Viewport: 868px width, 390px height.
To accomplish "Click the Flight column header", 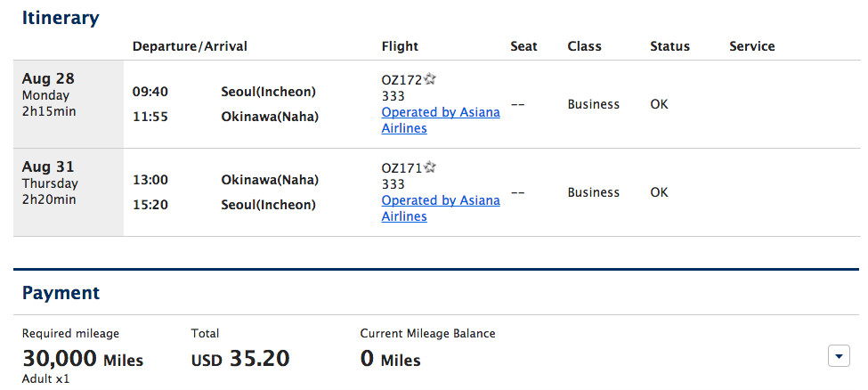I will 400,46.
